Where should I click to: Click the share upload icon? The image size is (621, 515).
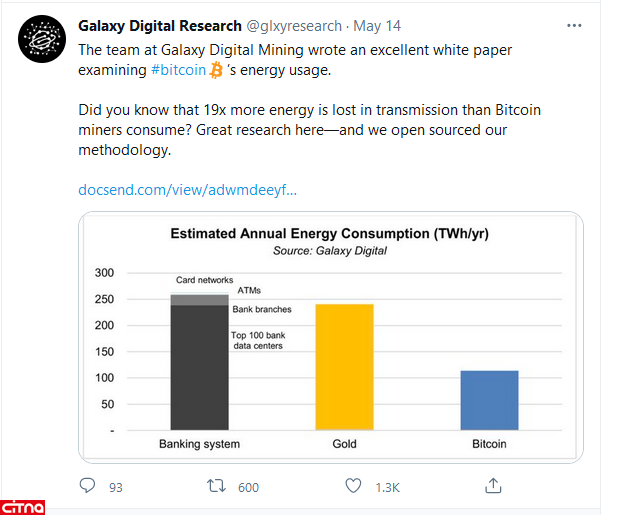pos(492,486)
